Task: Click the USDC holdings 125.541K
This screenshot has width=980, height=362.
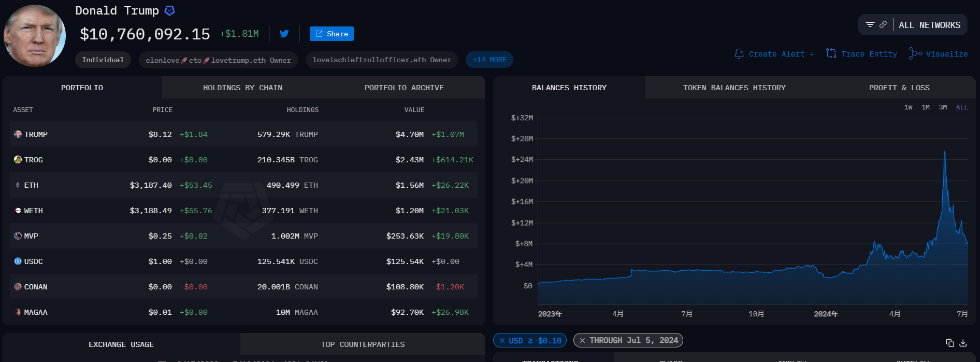Action: tap(287, 261)
